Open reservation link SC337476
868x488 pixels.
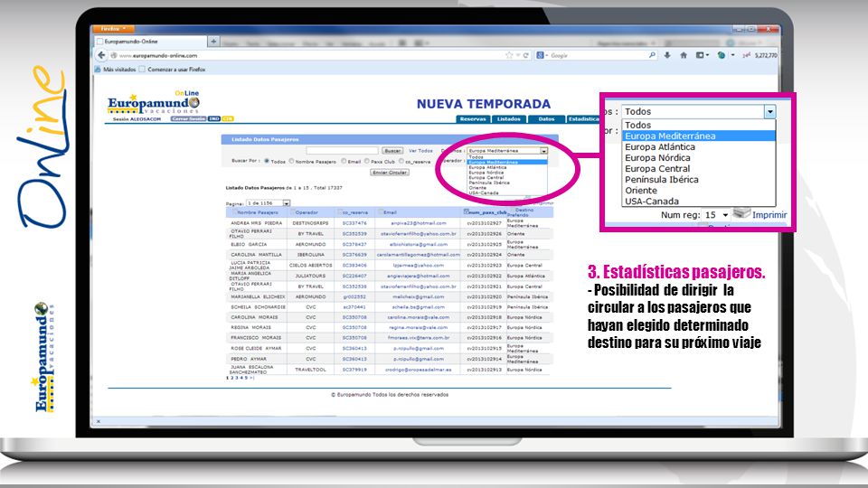[354, 223]
